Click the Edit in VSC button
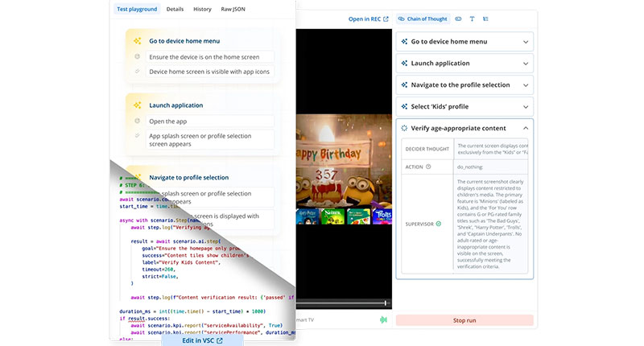The height and width of the screenshot is (346, 644). (202, 340)
